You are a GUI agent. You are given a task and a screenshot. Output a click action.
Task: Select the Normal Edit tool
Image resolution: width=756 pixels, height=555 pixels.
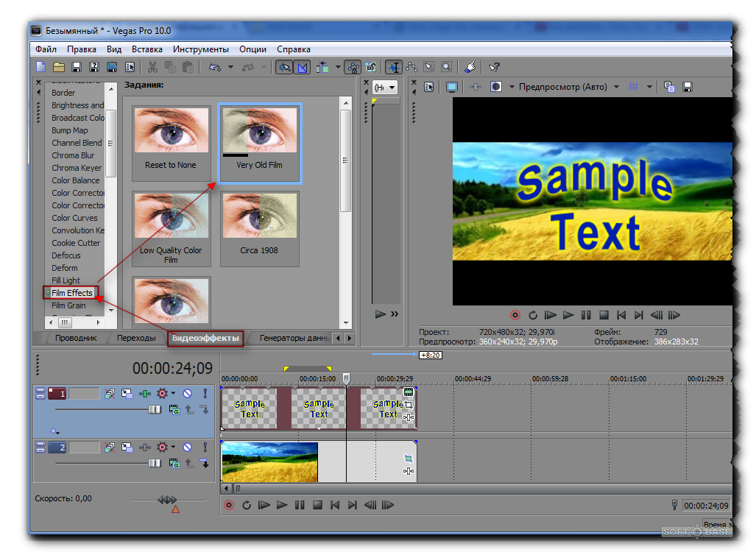coord(394,67)
